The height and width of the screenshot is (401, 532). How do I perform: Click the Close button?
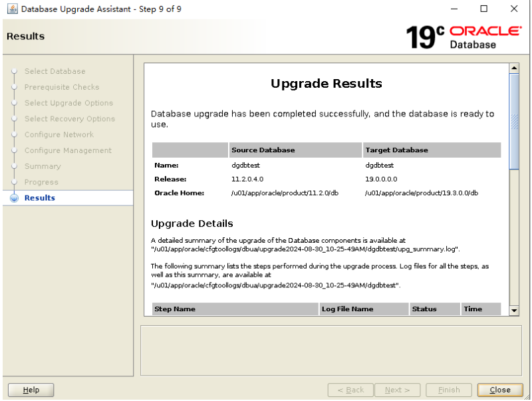(x=500, y=390)
